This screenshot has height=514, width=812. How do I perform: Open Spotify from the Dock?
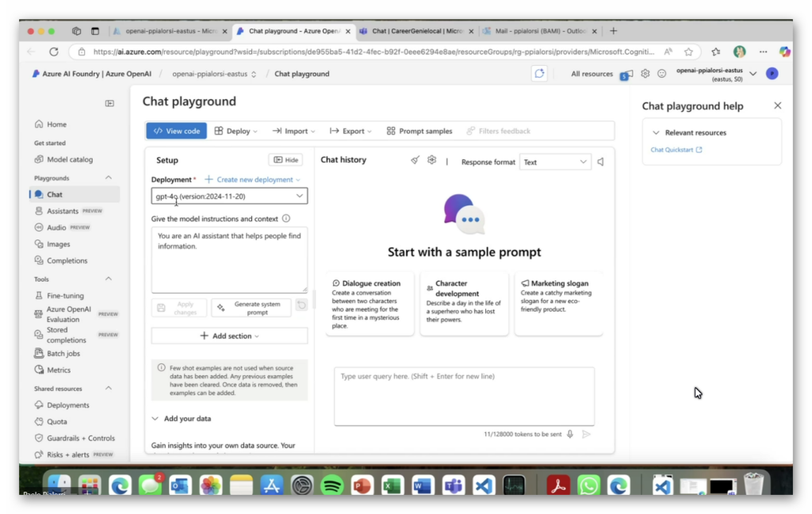[332, 485]
